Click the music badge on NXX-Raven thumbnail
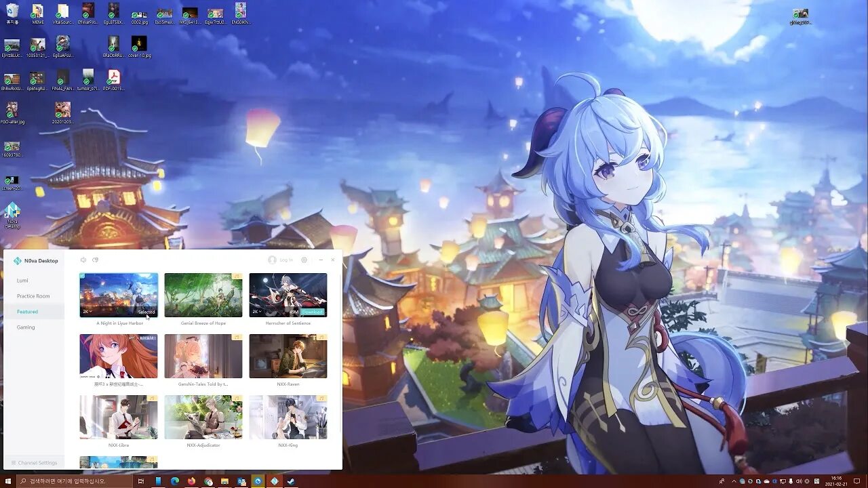This screenshot has width=868, height=488. click(x=322, y=338)
